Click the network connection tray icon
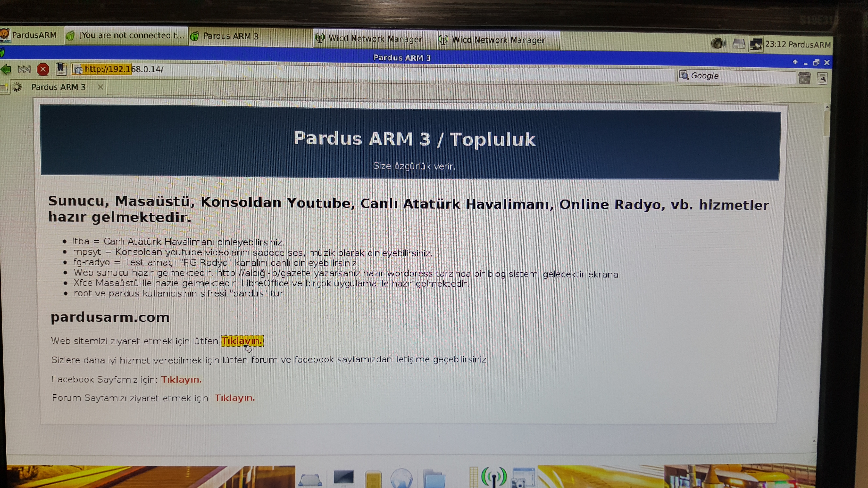 pos(756,44)
